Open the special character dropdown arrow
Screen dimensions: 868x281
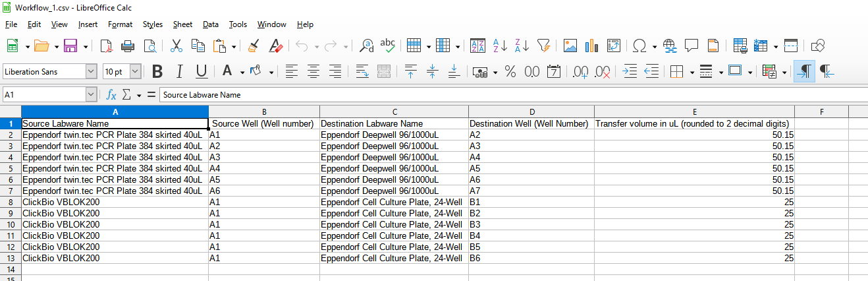pos(654,46)
